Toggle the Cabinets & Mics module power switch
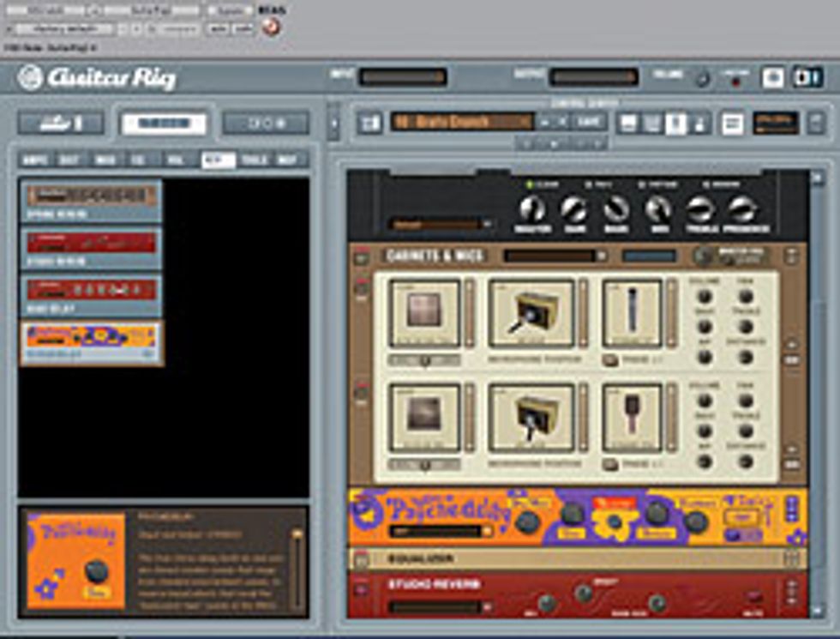Image resolution: width=840 pixels, height=639 pixels. coord(362,256)
